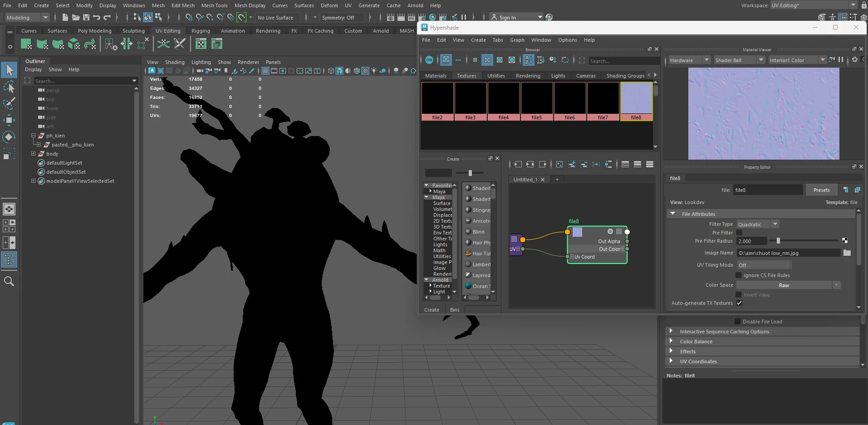Viewport: 868px width, 425px height.
Task: Open the Modeling menu set dropdown
Action: point(27,18)
